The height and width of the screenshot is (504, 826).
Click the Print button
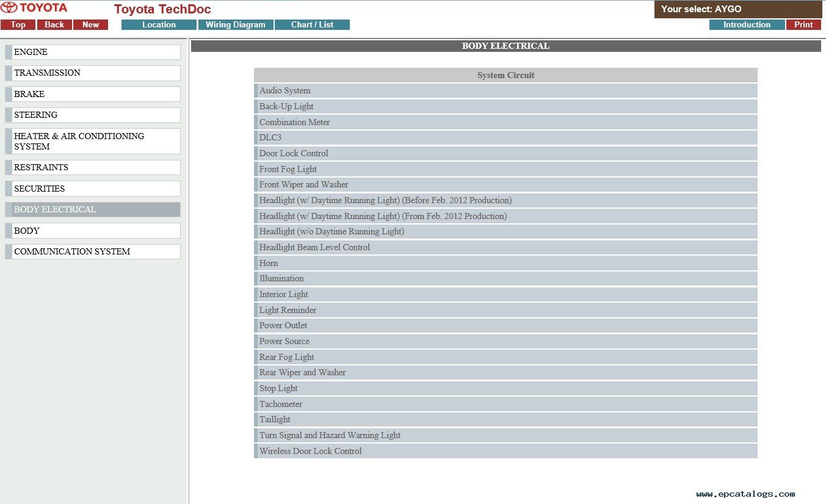pyautogui.click(x=803, y=25)
